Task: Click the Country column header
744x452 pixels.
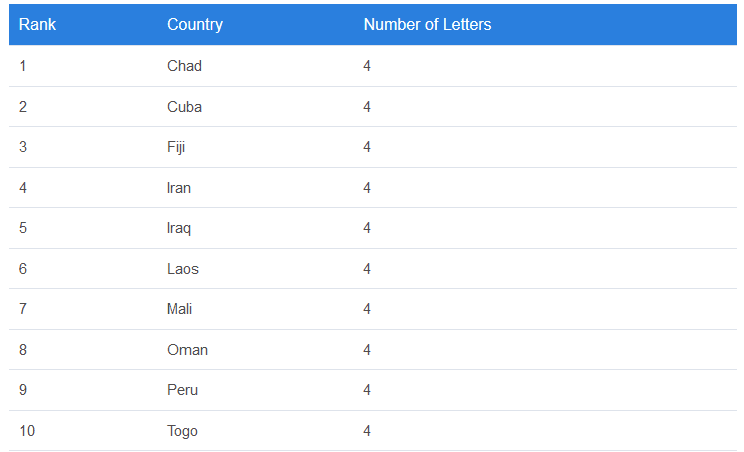Action: click(x=195, y=24)
